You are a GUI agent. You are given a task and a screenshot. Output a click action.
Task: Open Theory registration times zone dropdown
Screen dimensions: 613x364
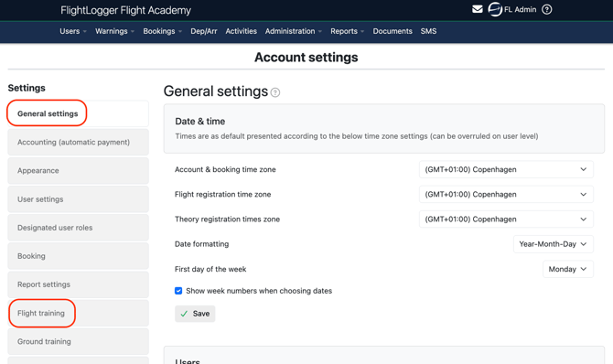tap(506, 219)
